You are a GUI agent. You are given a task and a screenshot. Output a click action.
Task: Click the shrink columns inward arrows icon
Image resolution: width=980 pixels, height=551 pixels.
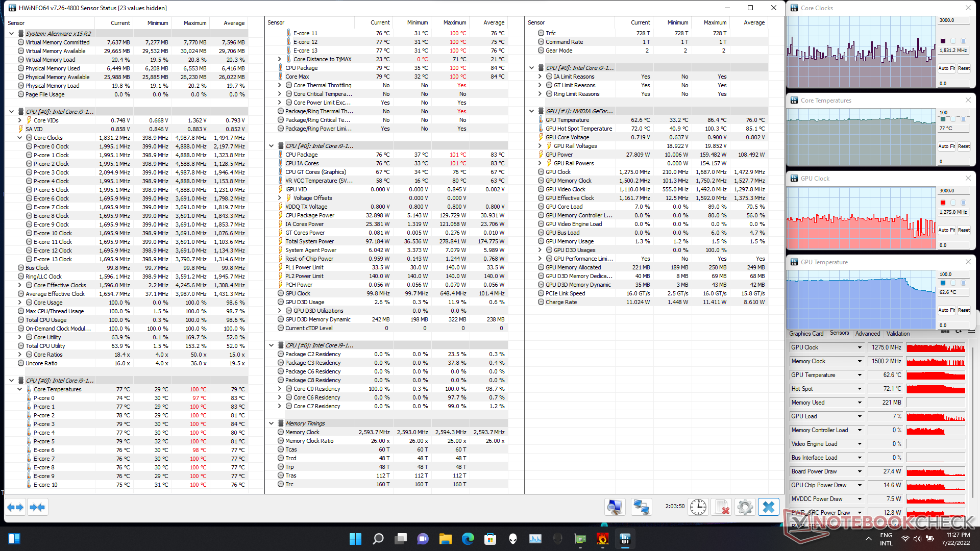[37, 507]
